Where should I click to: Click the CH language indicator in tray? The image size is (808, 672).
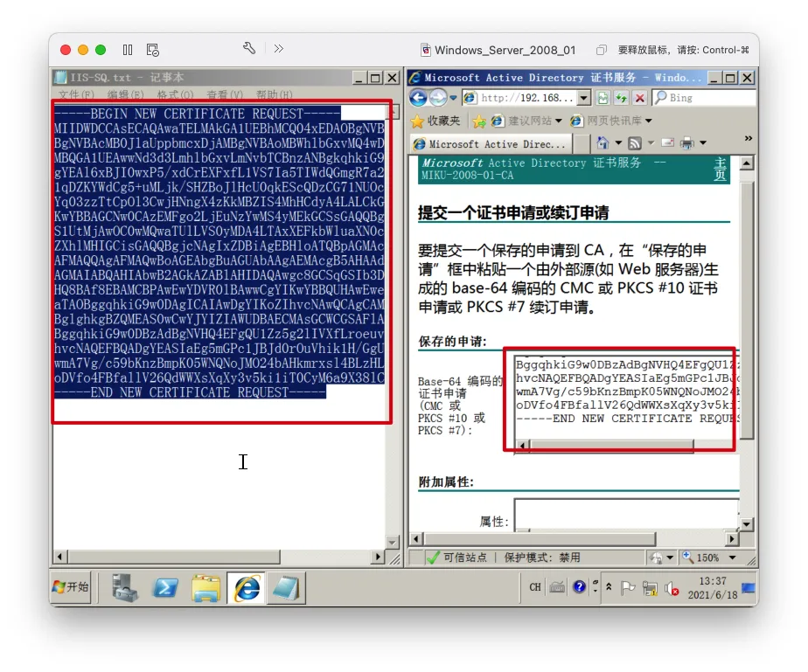click(x=535, y=587)
